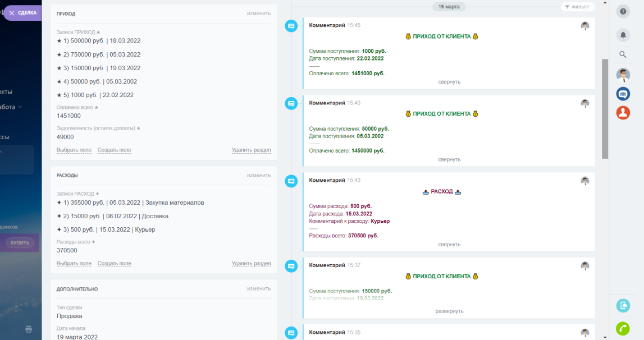Expand the 15:37 comment with развернуть
Image resolution: width=644 pixels, height=340 pixels.
(449, 311)
